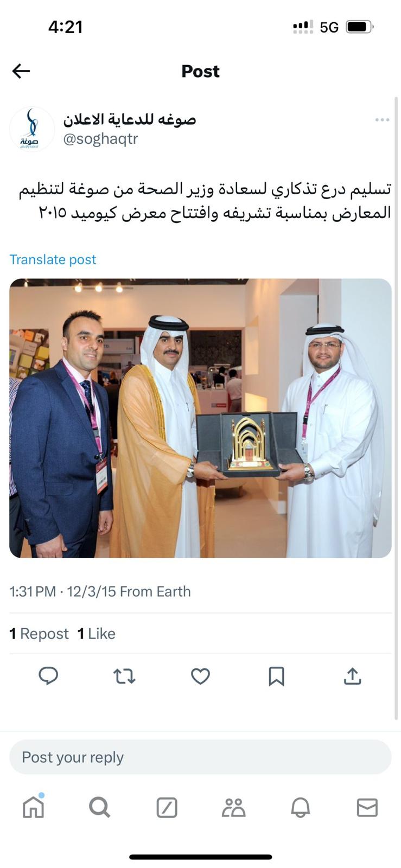
Task: Open the Notifications bell tab
Action: click(x=300, y=807)
